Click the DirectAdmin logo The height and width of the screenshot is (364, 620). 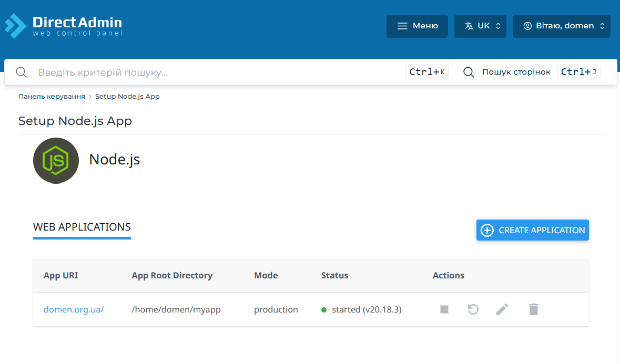[x=63, y=26]
